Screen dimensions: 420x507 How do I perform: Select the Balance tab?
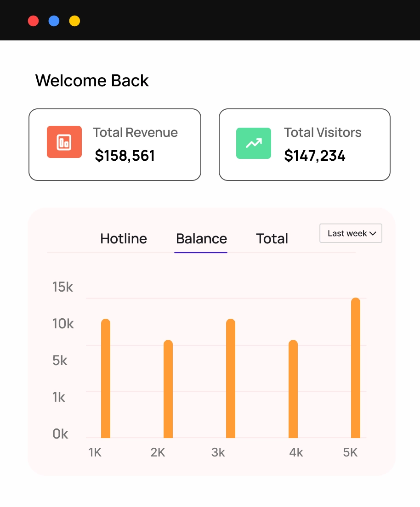click(x=201, y=239)
